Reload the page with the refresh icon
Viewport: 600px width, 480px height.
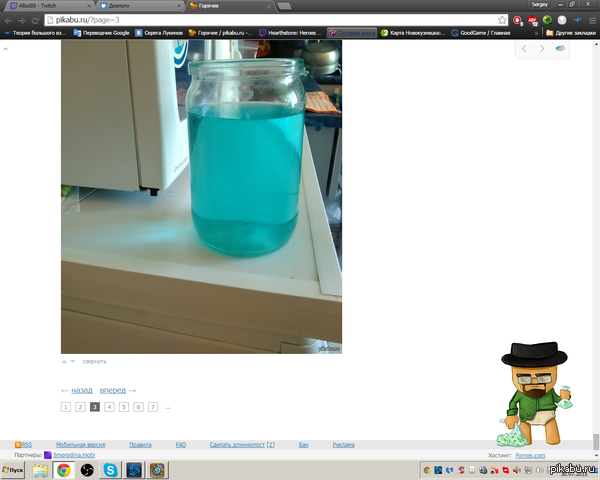pos(35,20)
